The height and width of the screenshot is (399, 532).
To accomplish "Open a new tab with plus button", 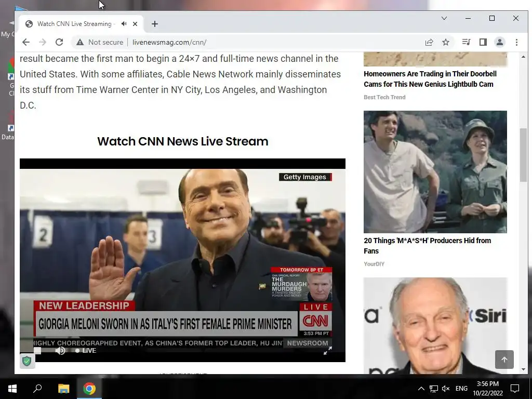I will coord(155,24).
